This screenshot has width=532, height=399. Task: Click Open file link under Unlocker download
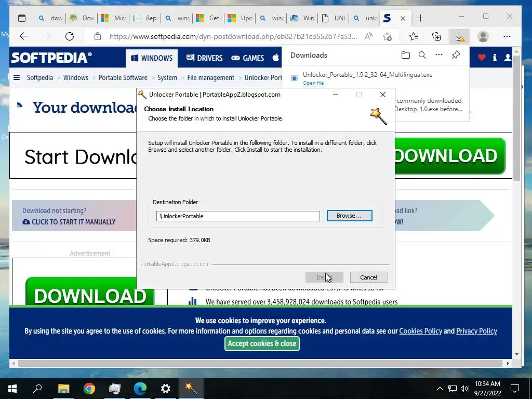point(313,83)
